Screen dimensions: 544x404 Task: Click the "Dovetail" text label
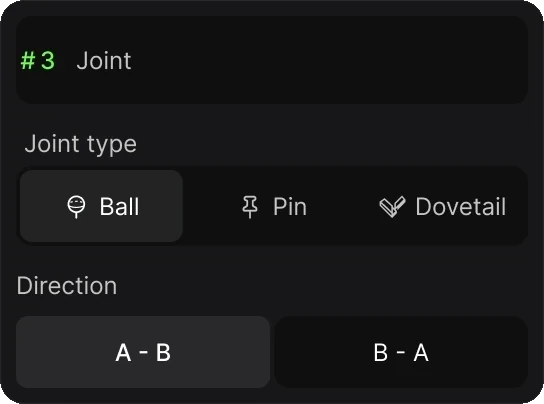point(461,207)
